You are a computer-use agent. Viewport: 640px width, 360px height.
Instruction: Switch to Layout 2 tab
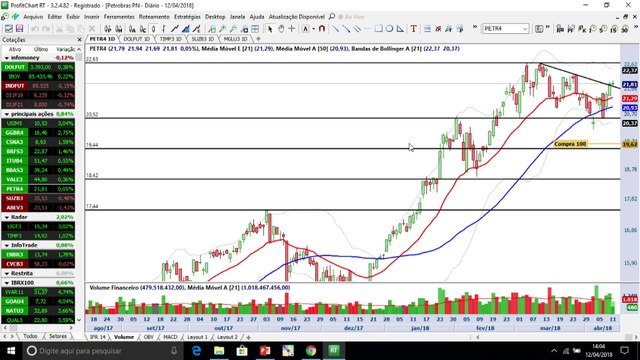pyautogui.click(x=227, y=337)
